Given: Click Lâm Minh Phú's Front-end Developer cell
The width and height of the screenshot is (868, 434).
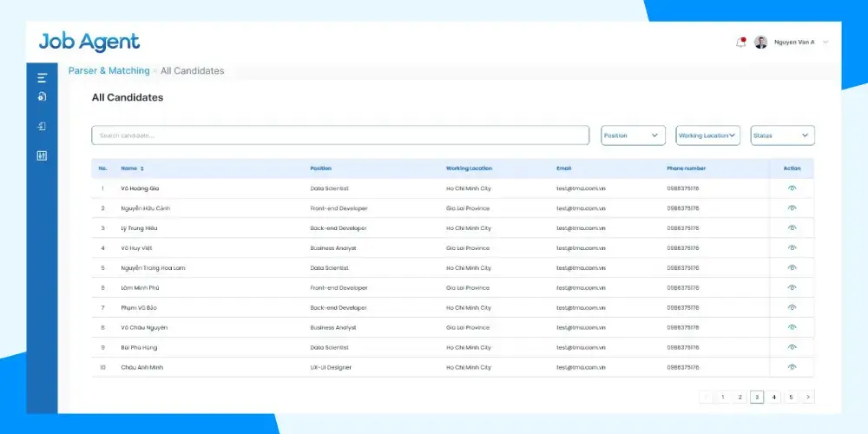Looking at the screenshot, I should coord(339,288).
